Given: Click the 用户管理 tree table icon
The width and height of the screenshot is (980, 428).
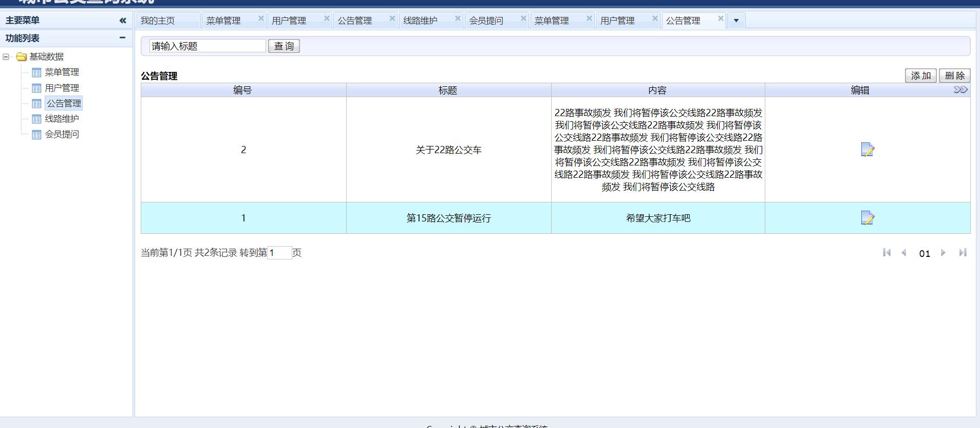Looking at the screenshot, I should tap(36, 88).
